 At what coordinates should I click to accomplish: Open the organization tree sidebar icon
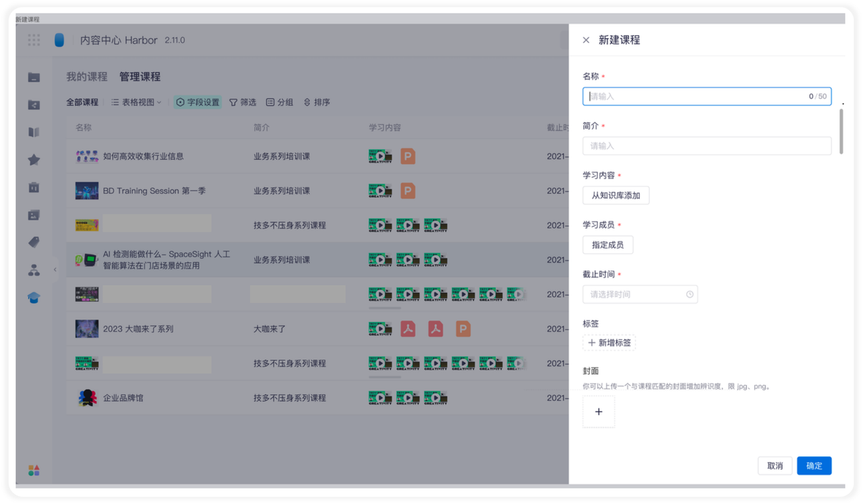34,270
